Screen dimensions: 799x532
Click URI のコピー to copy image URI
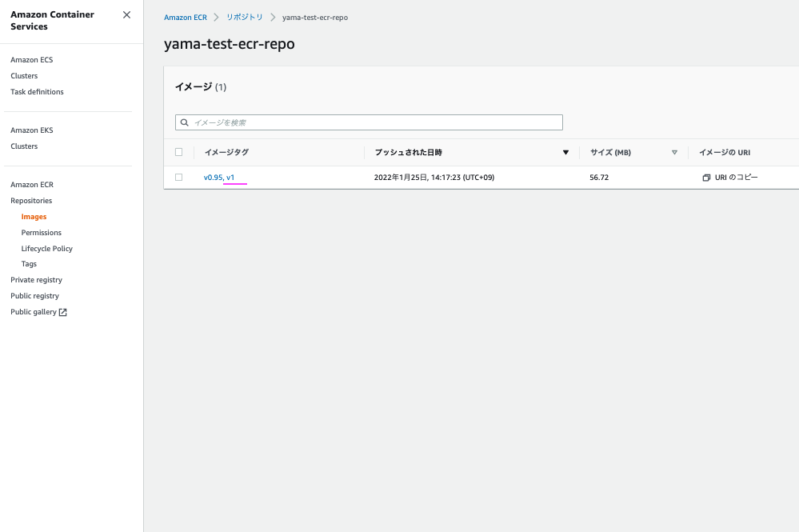pos(736,178)
